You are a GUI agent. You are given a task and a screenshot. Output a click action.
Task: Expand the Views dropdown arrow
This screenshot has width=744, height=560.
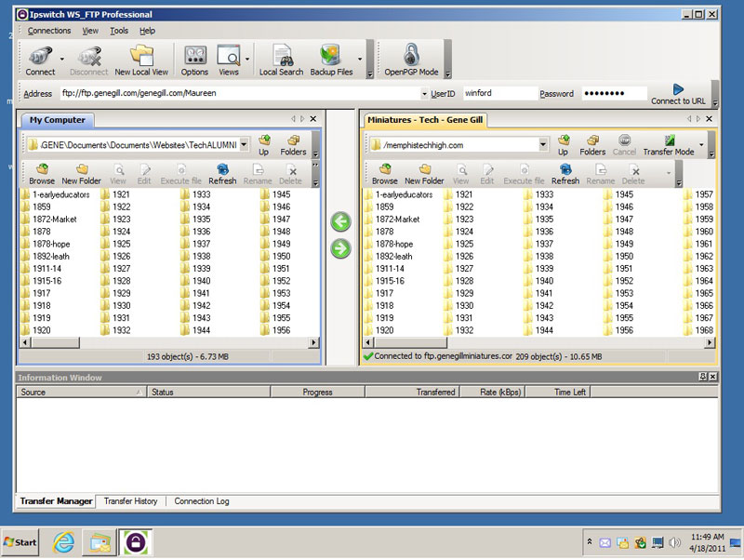pos(247,59)
